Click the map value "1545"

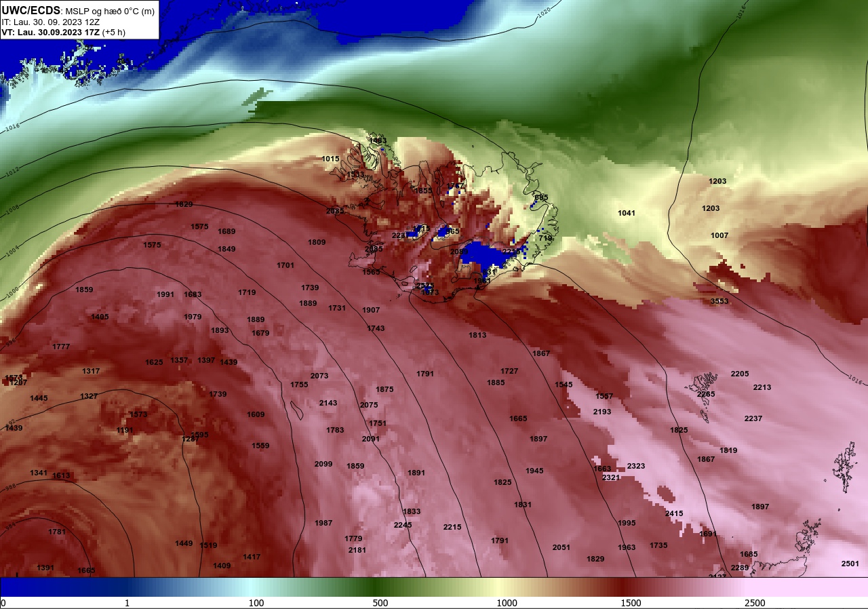(x=564, y=385)
